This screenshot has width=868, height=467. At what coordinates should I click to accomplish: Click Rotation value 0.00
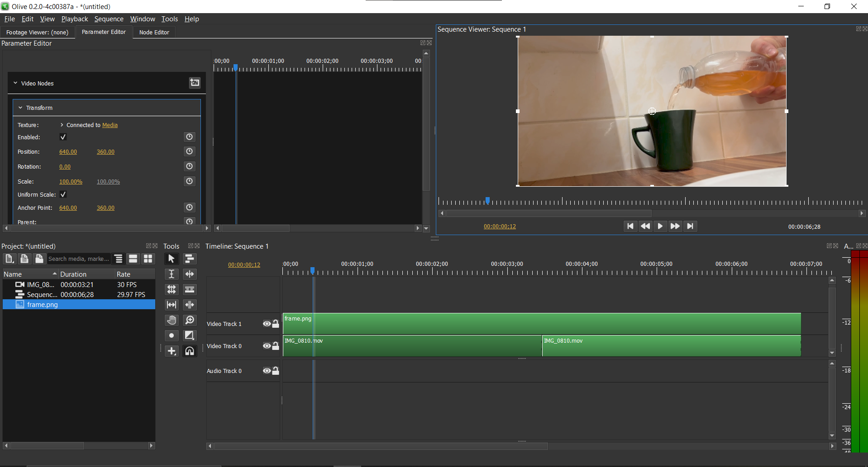click(x=65, y=166)
